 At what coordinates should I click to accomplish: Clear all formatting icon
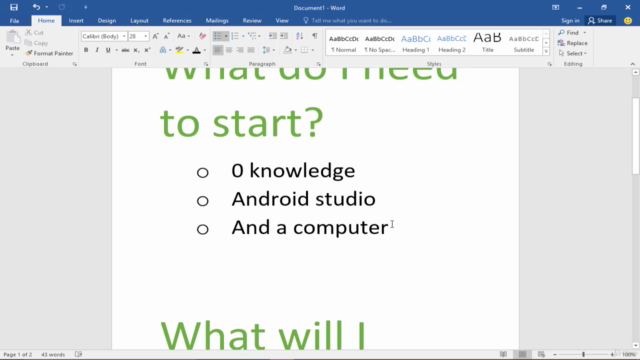click(202, 36)
